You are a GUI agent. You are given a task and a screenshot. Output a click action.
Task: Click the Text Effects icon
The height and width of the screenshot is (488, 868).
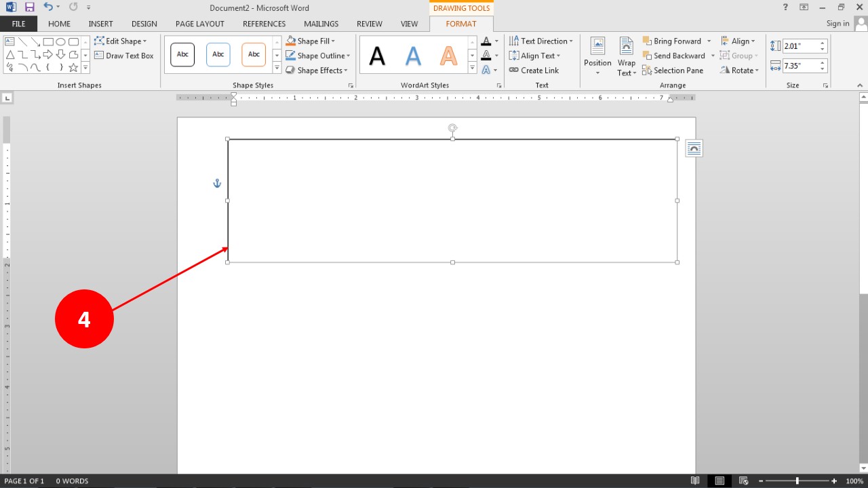tap(486, 70)
